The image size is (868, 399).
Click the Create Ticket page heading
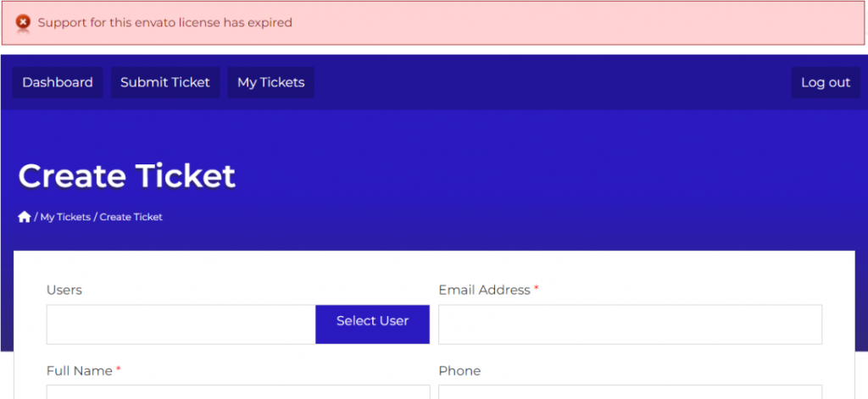[x=127, y=175]
